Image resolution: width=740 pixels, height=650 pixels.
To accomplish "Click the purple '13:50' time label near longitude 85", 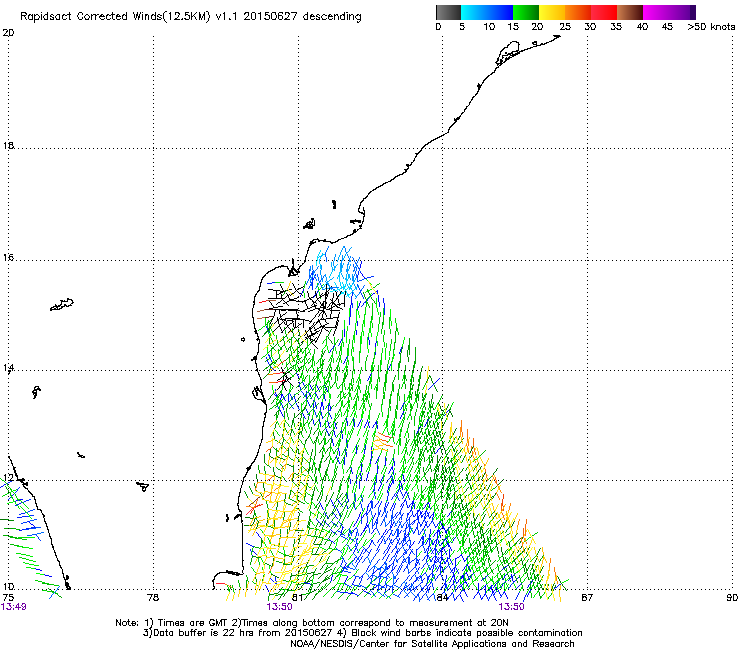I will click(x=512, y=607).
